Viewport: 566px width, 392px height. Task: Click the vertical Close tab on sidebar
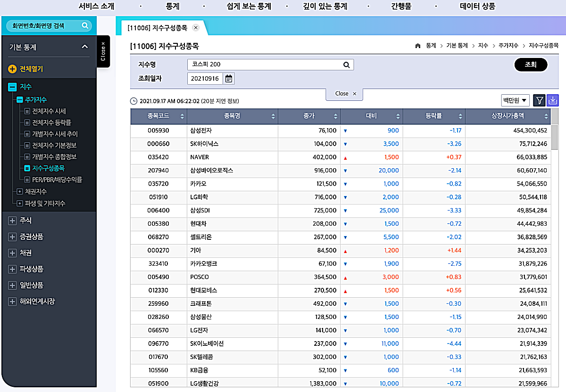pyautogui.click(x=103, y=51)
